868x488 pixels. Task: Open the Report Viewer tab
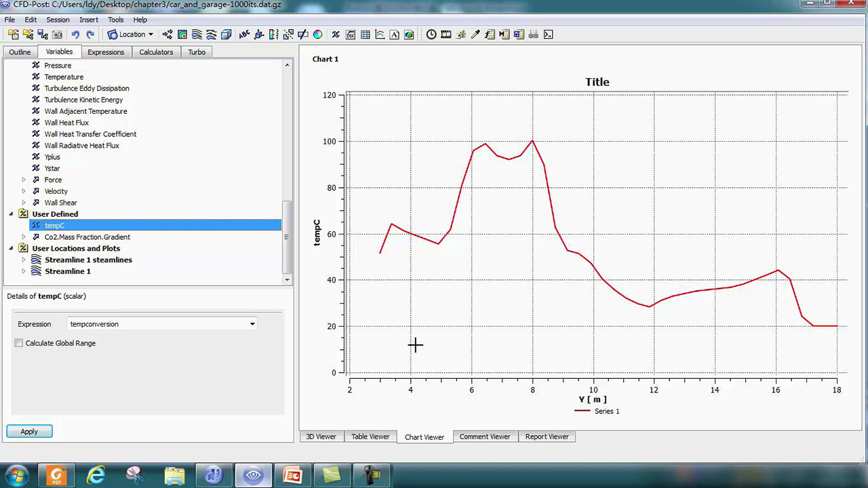(x=547, y=436)
